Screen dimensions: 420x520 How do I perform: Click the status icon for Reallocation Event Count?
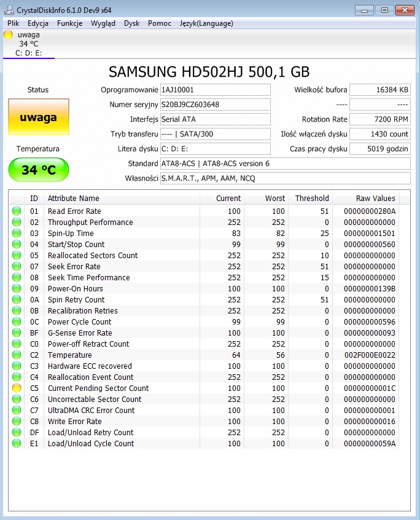point(17,377)
